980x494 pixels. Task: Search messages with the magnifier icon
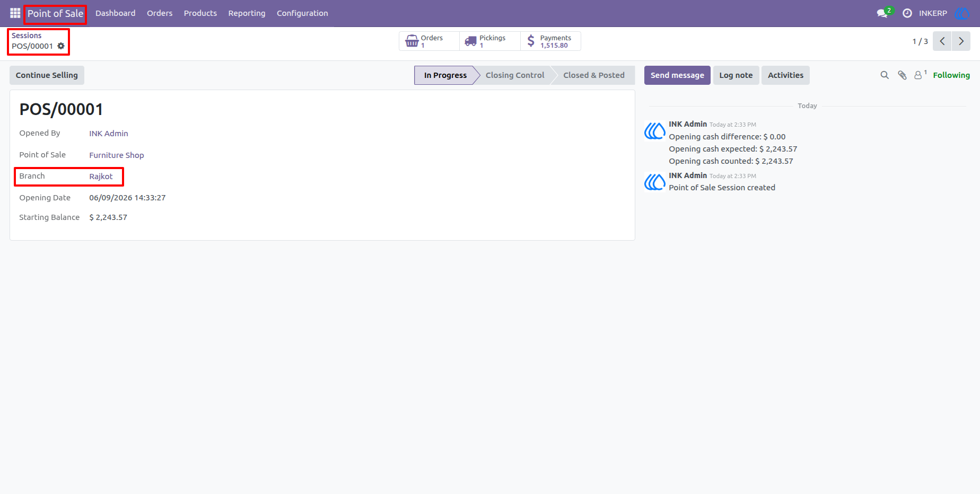coord(885,75)
